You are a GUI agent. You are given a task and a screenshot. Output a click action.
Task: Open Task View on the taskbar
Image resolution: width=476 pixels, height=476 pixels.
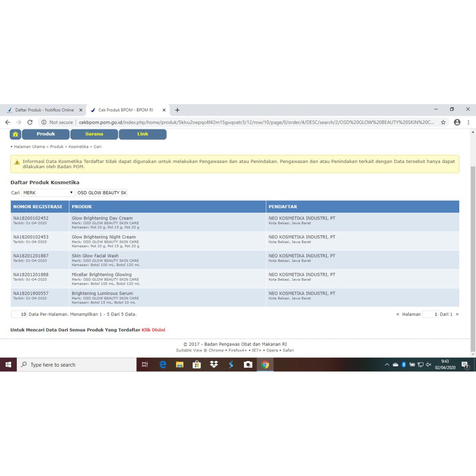pyautogui.click(x=145, y=364)
